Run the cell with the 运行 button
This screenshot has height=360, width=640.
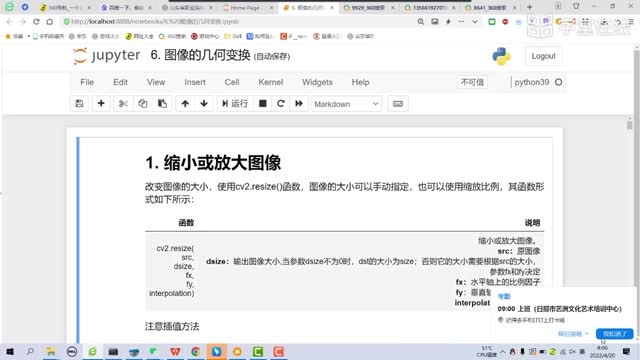(235, 104)
